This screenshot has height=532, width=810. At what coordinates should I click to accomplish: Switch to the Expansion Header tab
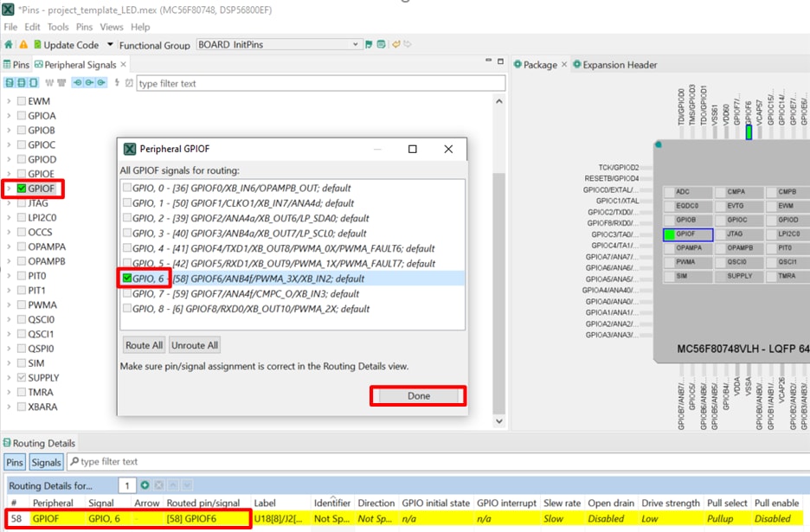pos(619,65)
